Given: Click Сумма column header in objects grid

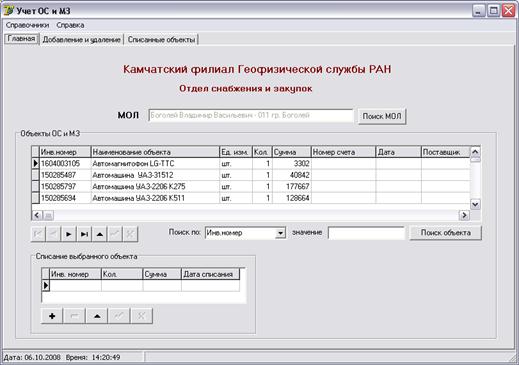Looking at the screenshot, I should click(292, 152).
